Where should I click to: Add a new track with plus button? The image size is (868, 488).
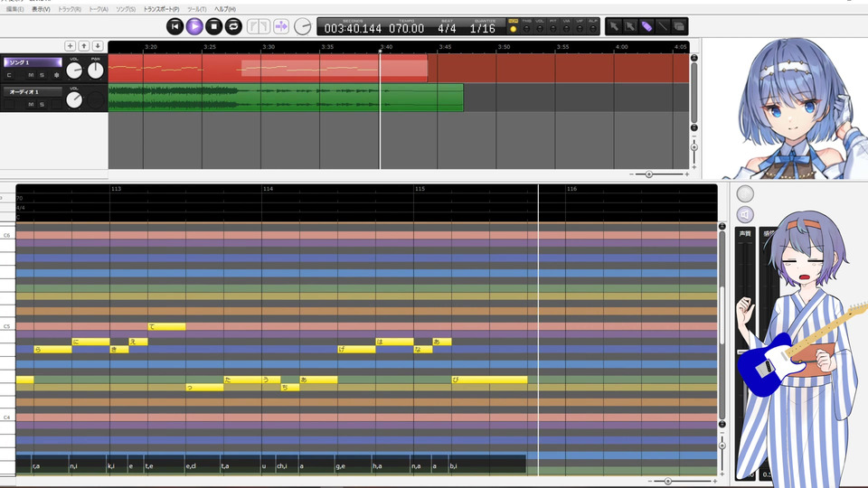[x=71, y=46]
